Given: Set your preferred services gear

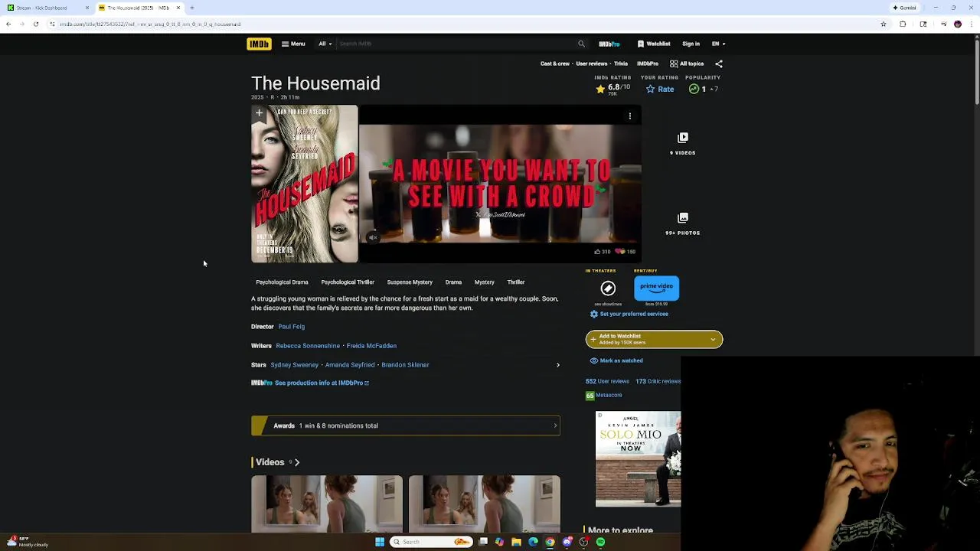Looking at the screenshot, I should (594, 314).
